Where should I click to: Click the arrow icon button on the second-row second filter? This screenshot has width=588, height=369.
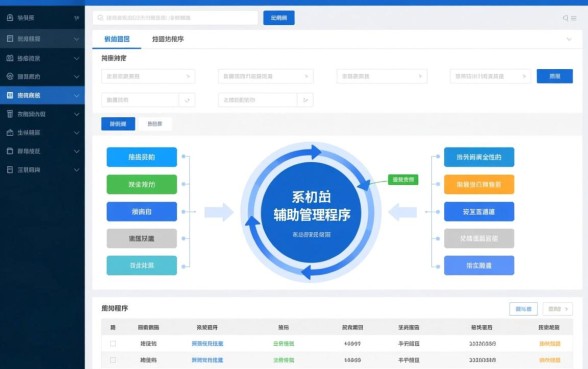(305, 100)
